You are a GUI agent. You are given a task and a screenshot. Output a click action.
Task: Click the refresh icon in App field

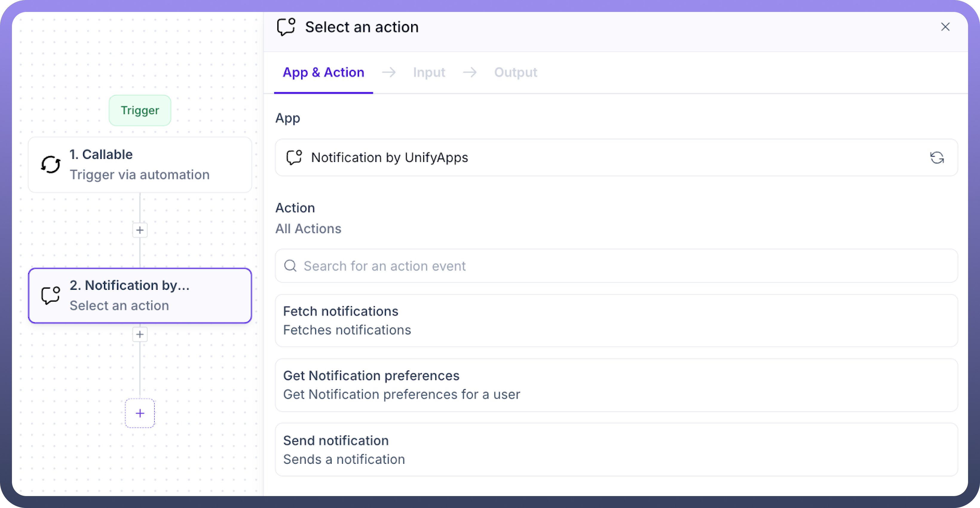tap(937, 157)
